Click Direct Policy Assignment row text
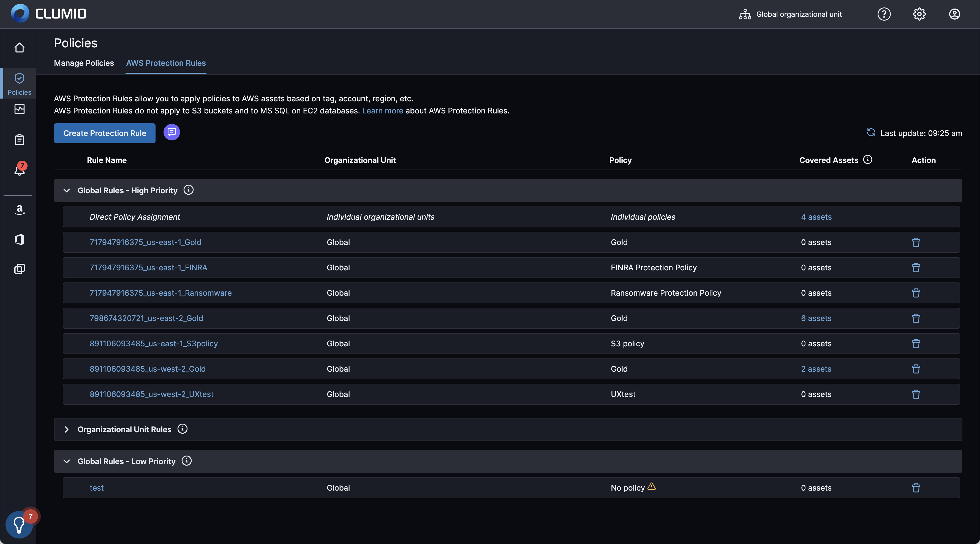Viewport: 980px width, 544px height. tap(135, 217)
